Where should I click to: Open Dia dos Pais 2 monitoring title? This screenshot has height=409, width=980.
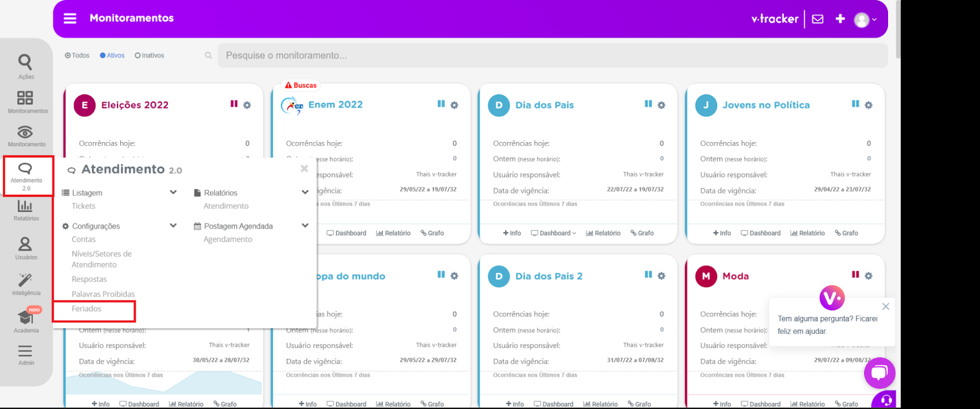click(x=549, y=276)
